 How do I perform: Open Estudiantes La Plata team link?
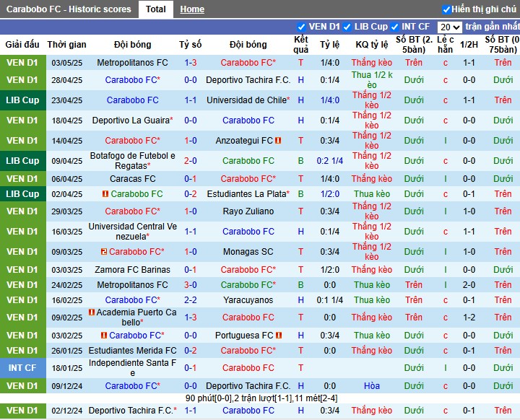(x=248, y=194)
